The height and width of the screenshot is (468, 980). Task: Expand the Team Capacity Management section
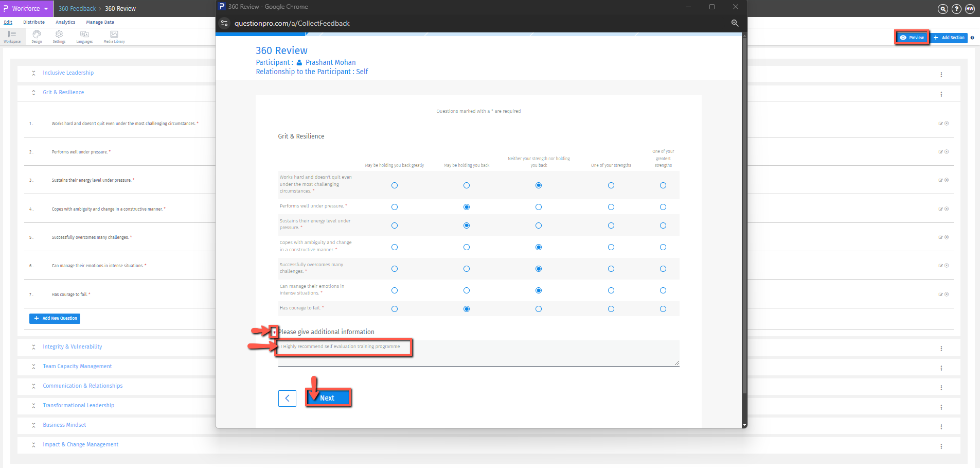77,367
